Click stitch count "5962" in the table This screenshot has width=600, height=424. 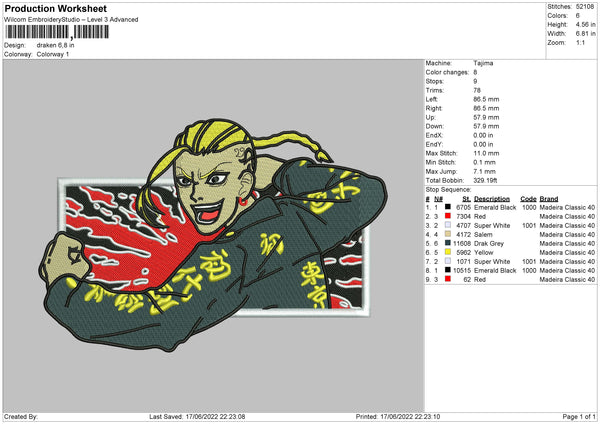pyautogui.click(x=463, y=253)
